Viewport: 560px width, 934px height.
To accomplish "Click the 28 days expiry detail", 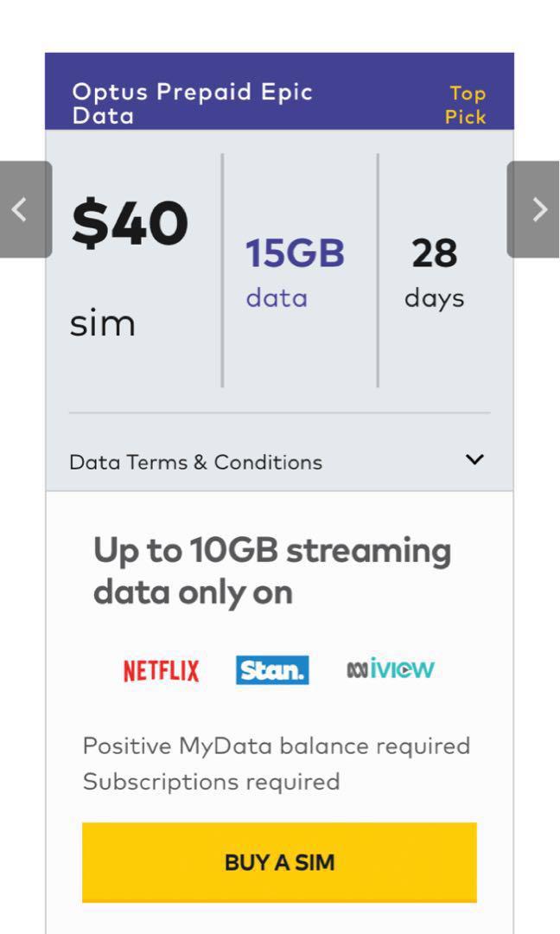I will 434,272.
